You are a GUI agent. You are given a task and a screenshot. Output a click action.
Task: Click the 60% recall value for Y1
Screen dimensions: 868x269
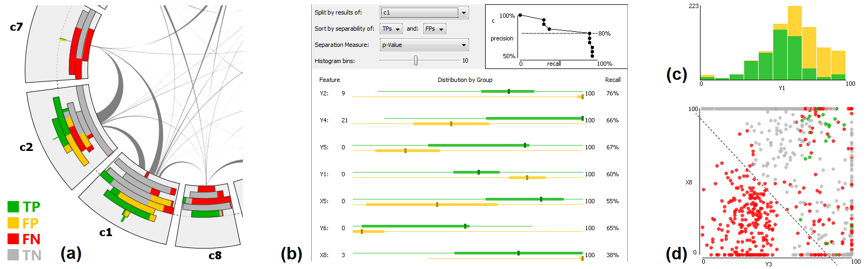pyautogui.click(x=612, y=174)
